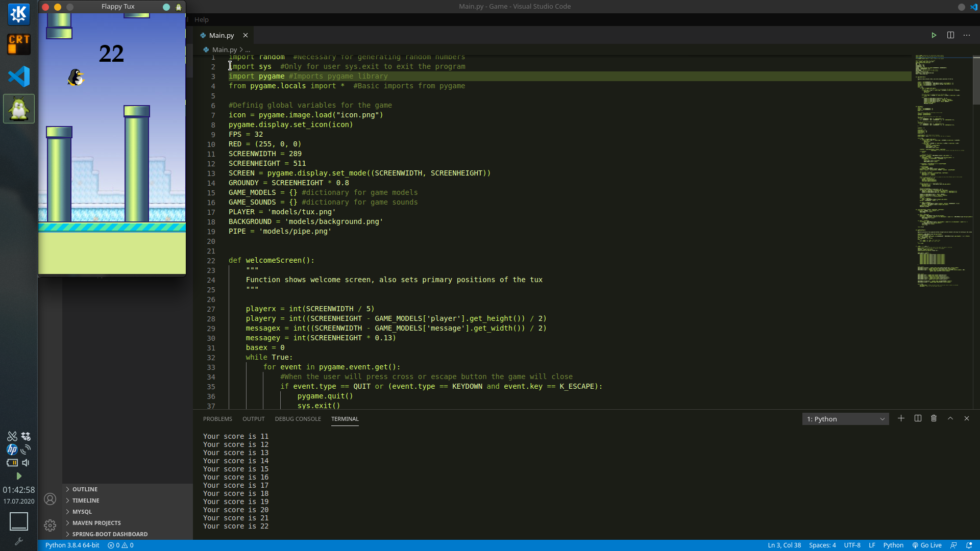This screenshot has width=980, height=551.
Task: Open a new terminal with the plus icon
Action: (x=901, y=418)
